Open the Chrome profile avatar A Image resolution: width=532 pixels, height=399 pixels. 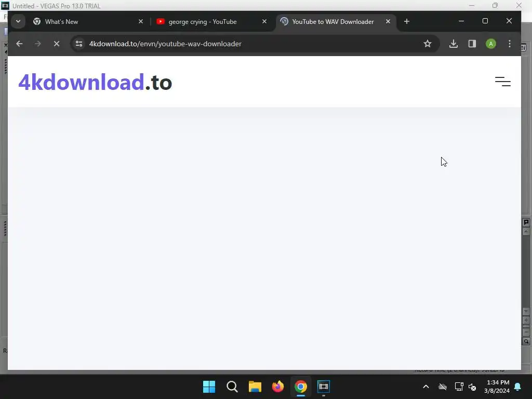click(x=490, y=44)
